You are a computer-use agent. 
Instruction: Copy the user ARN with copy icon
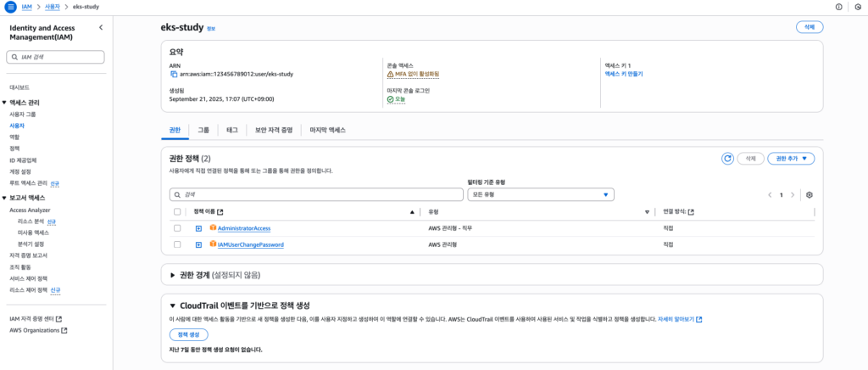[174, 74]
